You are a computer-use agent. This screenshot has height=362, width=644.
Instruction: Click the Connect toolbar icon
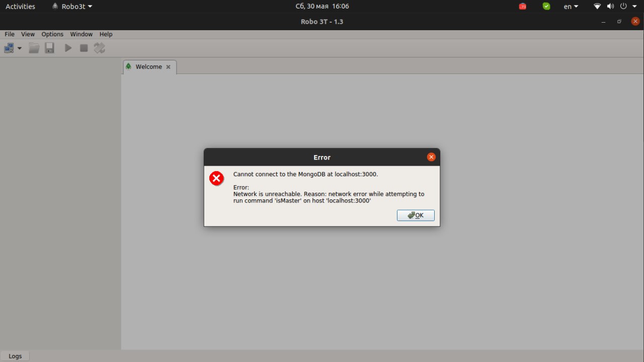click(x=9, y=48)
